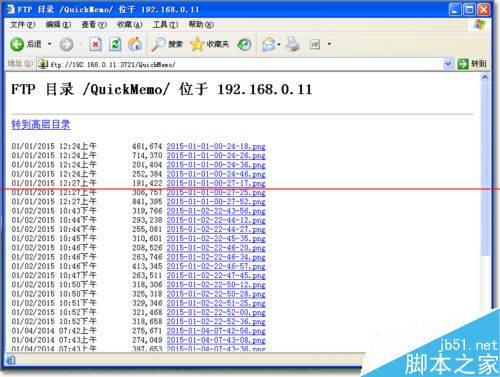The image size is (500, 377).
Task: Expand the address bar dropdown
Action: pos(448,64)
